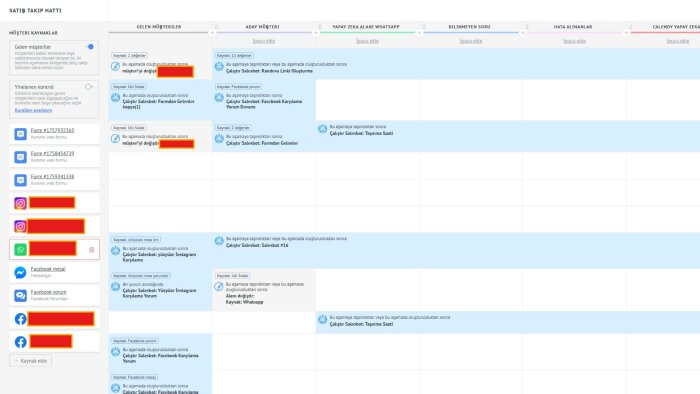Viewport: 700px width, 394px height.
Task: Open Form #1759341338 source
Action: tap(52, 177)
